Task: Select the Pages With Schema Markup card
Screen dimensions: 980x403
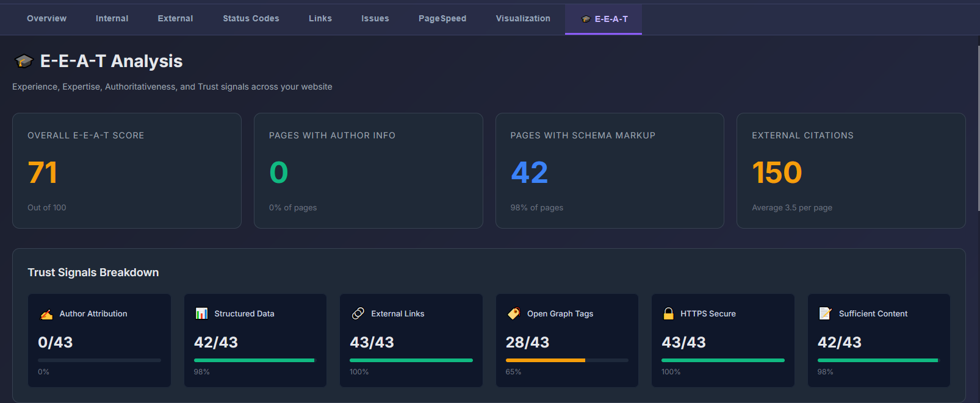Action: click(610, 171)
